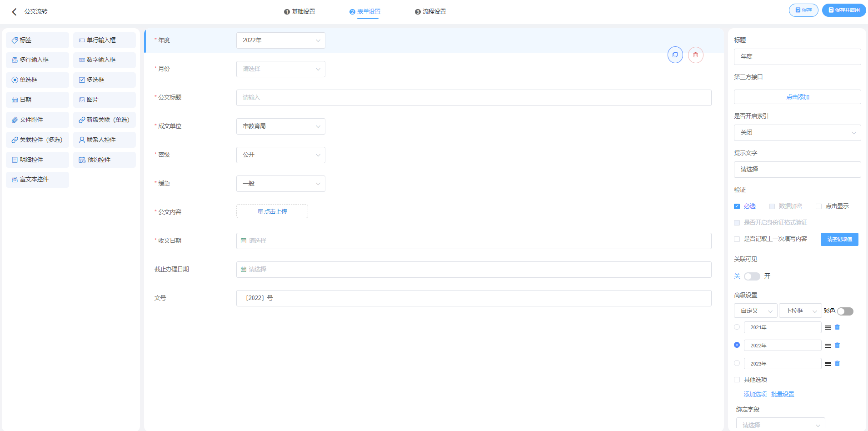The image size is (868, 431).
Task: Open the 自定义 advanced settings dropdown
Action: pyautogui.click(x=755, y=311)
